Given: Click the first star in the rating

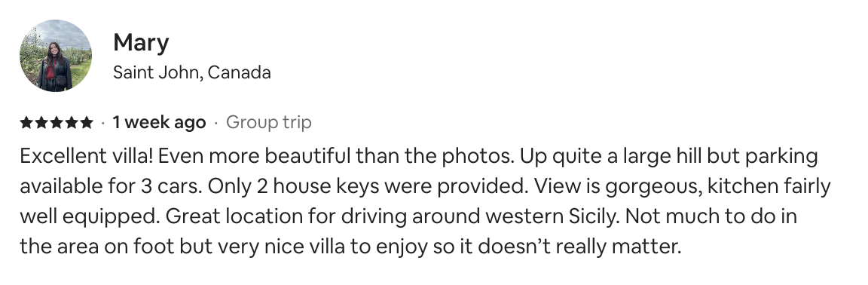Looking at the screenshot, I should 26,123.
